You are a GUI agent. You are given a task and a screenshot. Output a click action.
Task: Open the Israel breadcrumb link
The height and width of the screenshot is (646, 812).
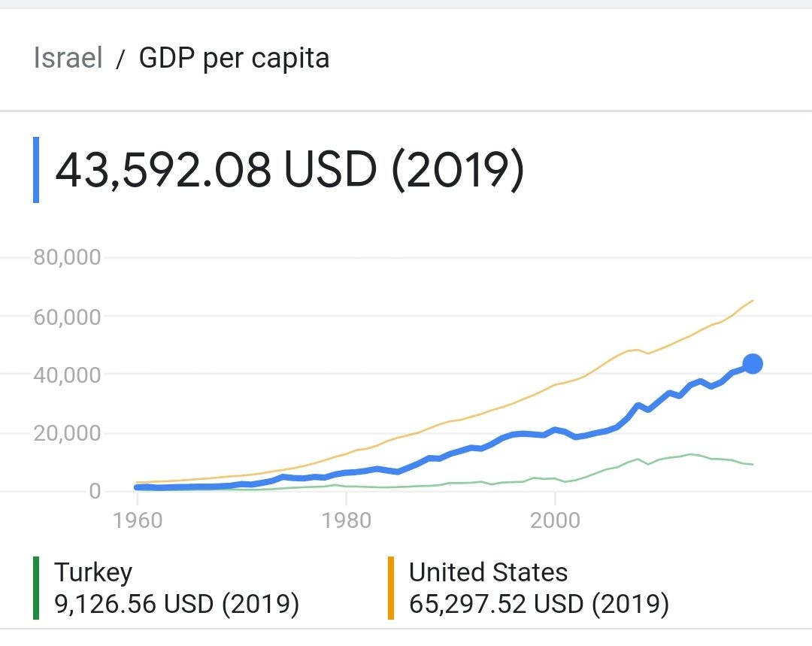[68, 59]
